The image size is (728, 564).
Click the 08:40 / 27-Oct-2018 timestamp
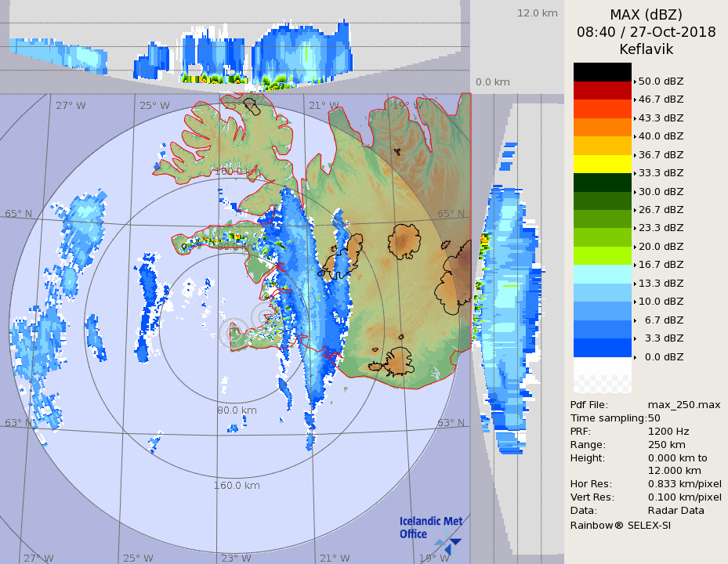pyautogui.click(x=646, y=32)
